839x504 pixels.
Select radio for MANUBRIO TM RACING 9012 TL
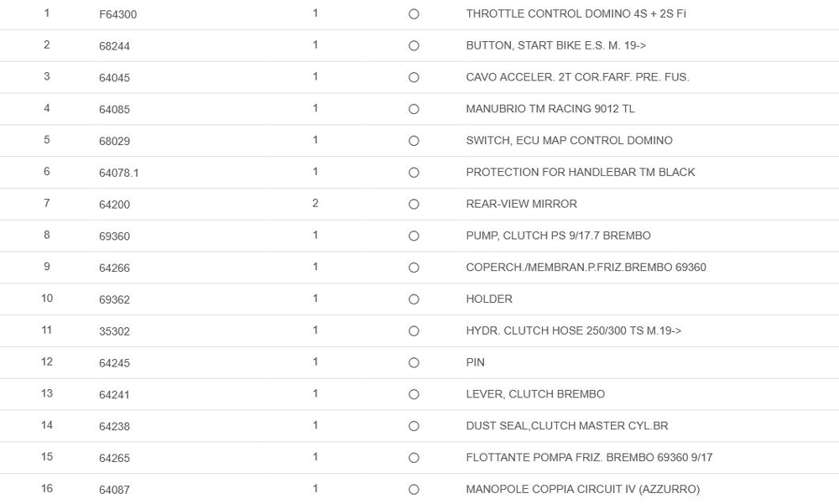pyautogui.click(x=414, y=109)
